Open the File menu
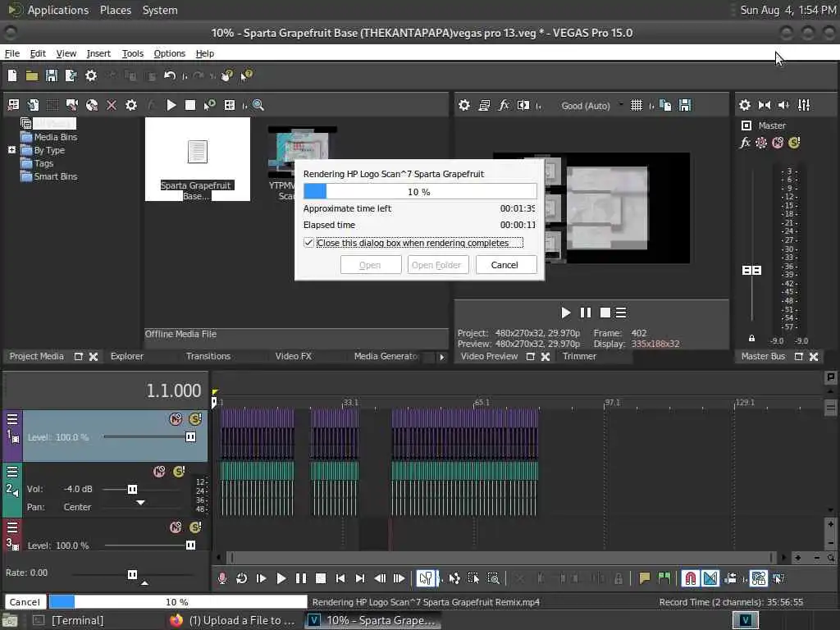The width and height of the screenshot is (840, 630). (11, 53)
